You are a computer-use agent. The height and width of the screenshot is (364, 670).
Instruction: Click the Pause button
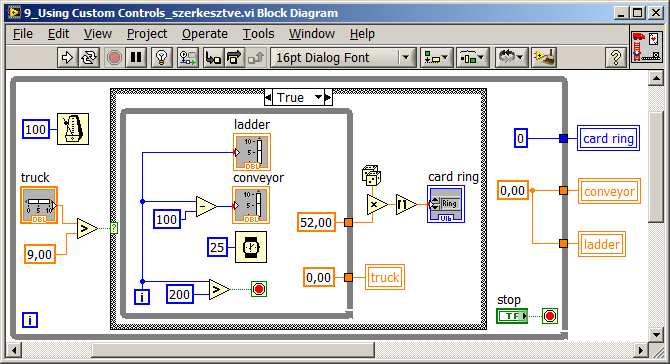coord(136,57)
